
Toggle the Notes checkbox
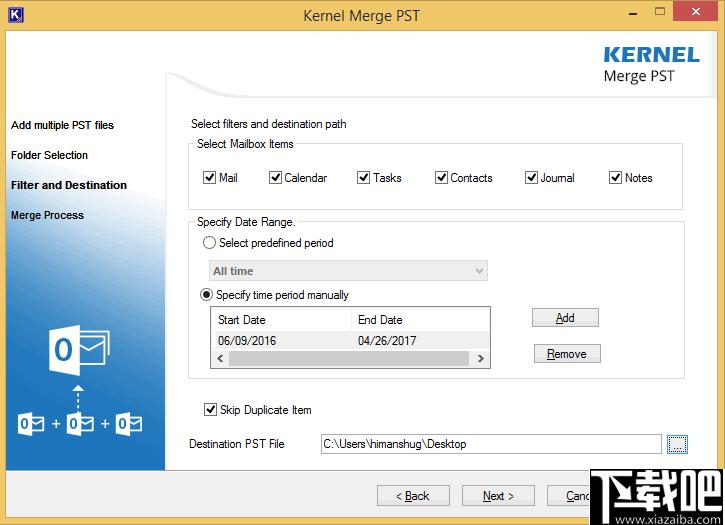pyautogui.click(x=615, y=178)
